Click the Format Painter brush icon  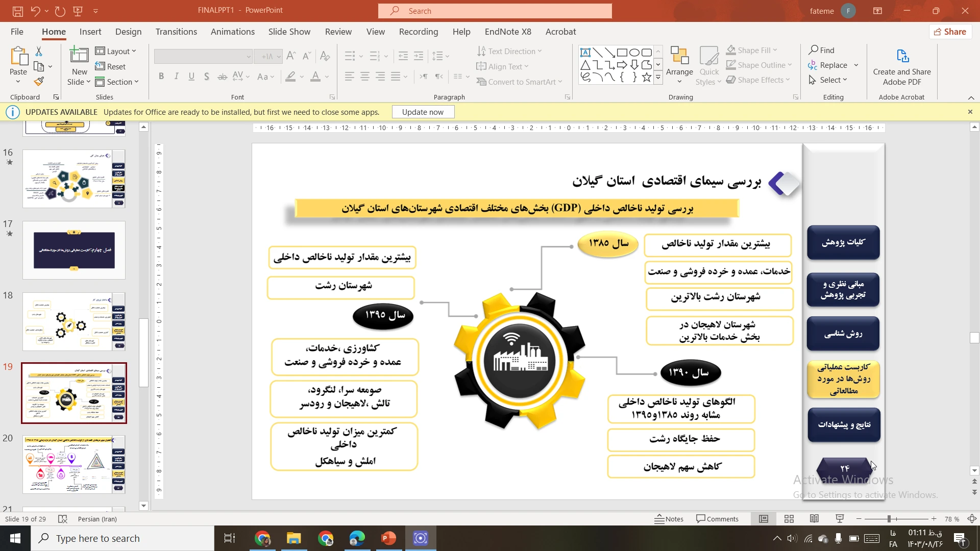[39, 82]
